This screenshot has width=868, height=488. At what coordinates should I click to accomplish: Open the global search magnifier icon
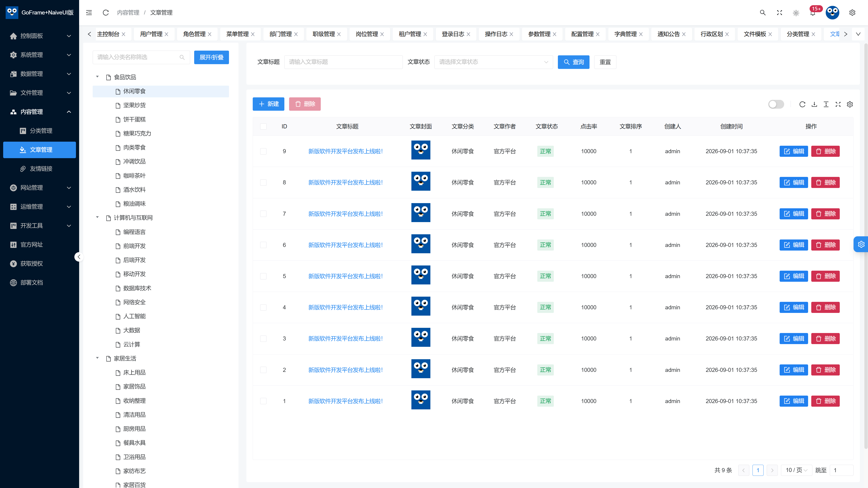[762, 12]
